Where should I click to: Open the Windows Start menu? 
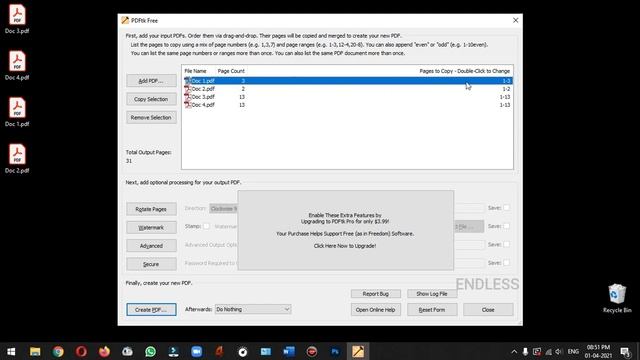pyautogui.click(x=11, y=351)
